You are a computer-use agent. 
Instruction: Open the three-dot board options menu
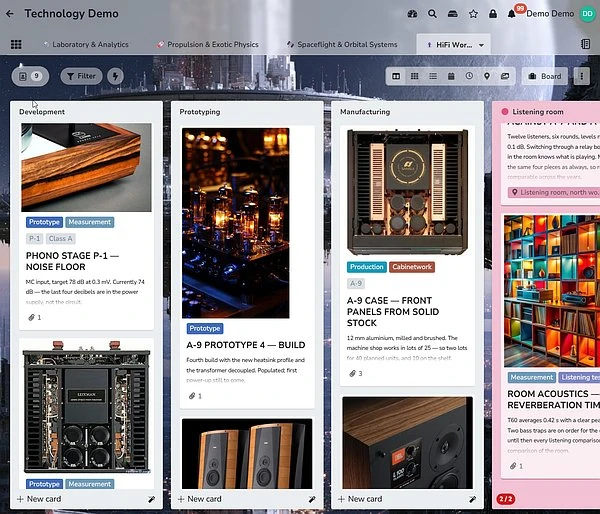tap(582, 76)
